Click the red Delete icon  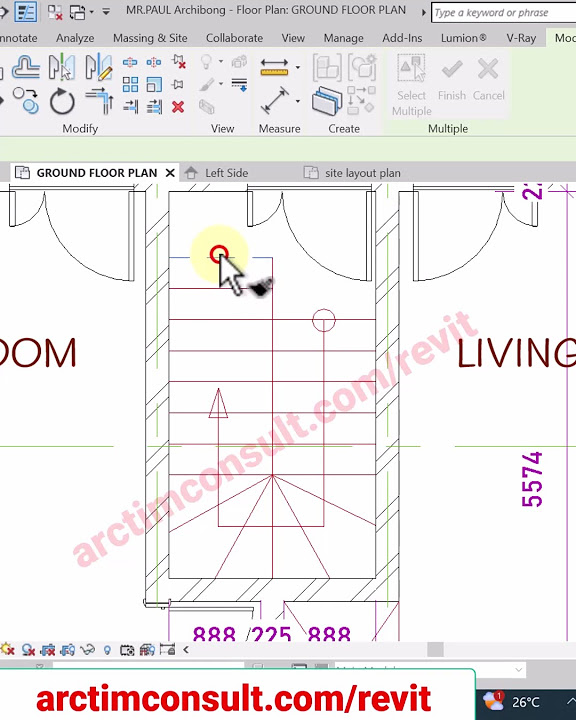click(178, 107)
